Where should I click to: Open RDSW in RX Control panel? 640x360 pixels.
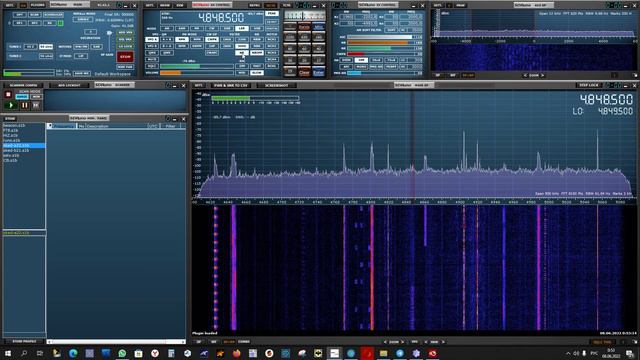coord(165,5)
